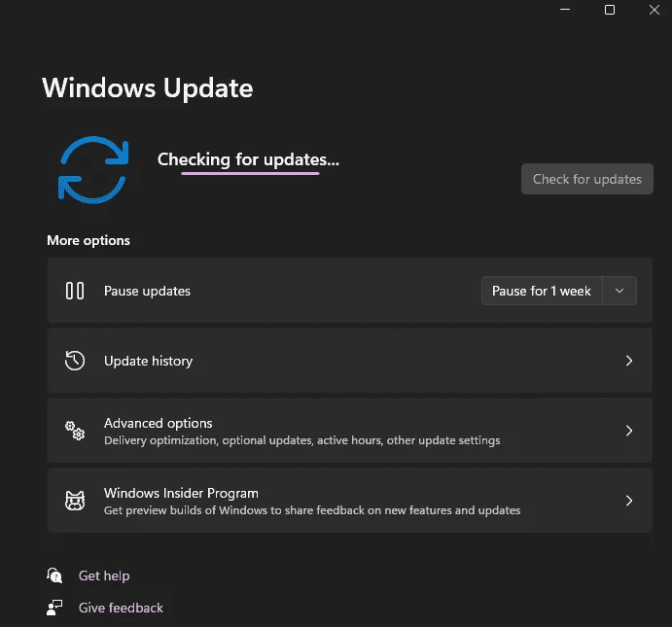
Task: Click the Give feedback person icon
Action: (x=54, y=608)
